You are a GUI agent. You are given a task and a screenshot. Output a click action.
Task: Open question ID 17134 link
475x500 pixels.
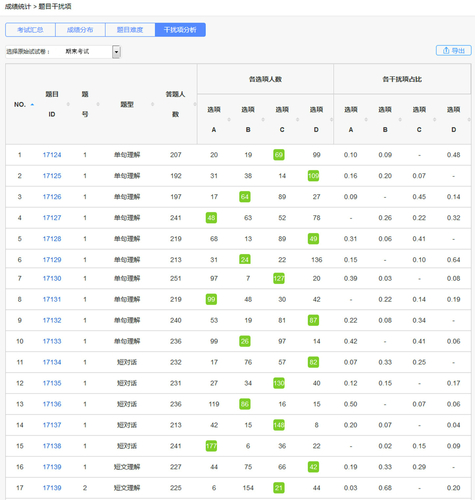(52, 362)
